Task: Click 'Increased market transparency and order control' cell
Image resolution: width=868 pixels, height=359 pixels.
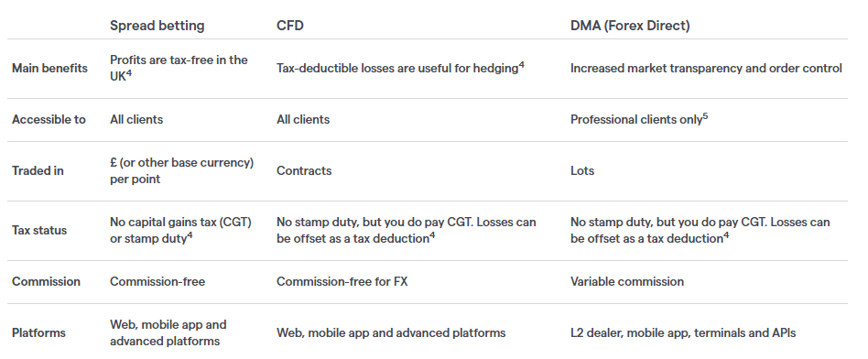Action: (x=706, y=68)
